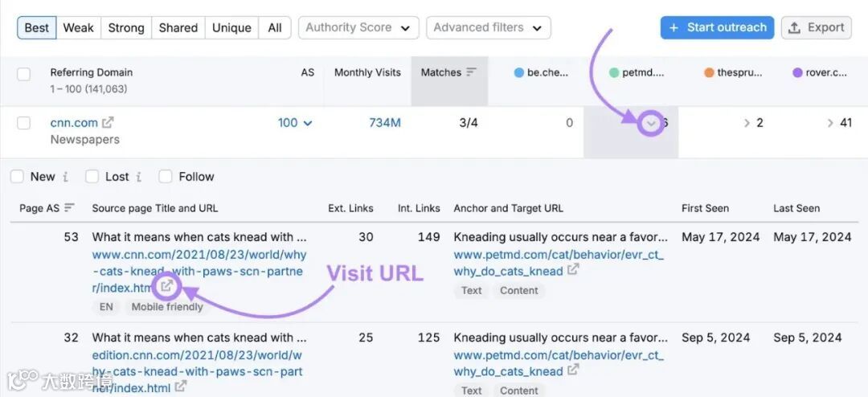Collapse petmd backlinks chevron in cnn.com row
Screen dimensions: 868x397
[651, 123]
